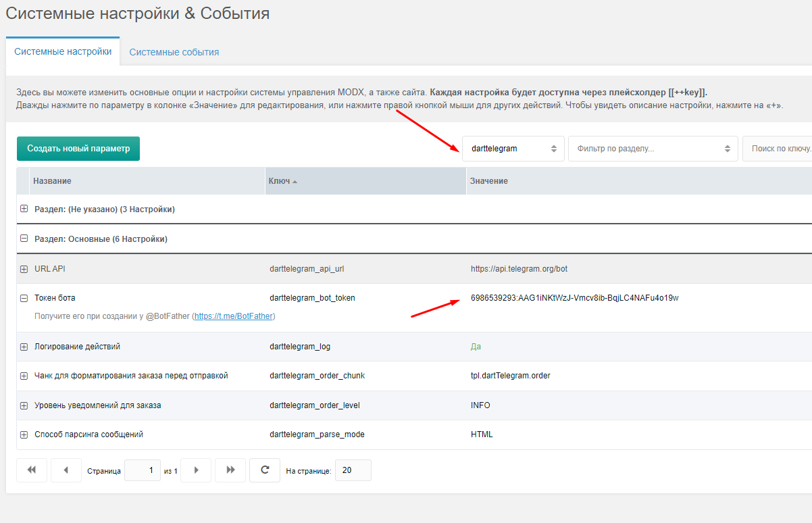Expand Чанк для форматирования заказа row description
The height and width of the screenshot is (523, 812).
click(x=24, y=376)
